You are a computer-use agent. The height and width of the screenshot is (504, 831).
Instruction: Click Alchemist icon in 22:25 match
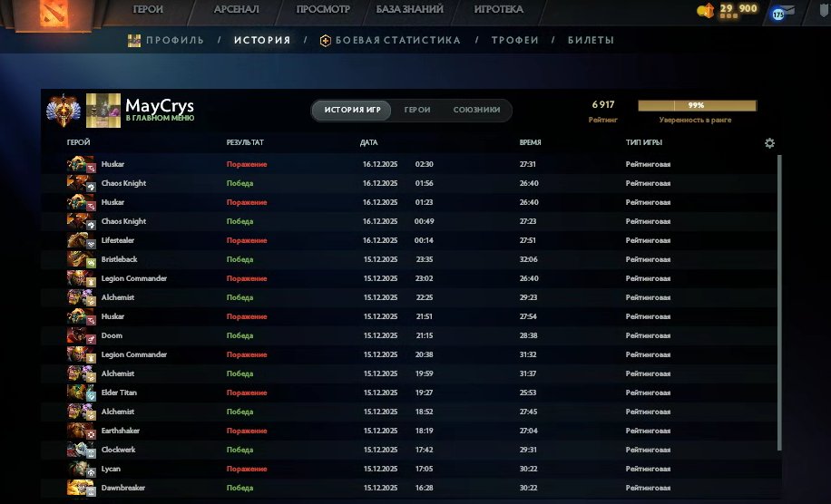click(81, 297)
